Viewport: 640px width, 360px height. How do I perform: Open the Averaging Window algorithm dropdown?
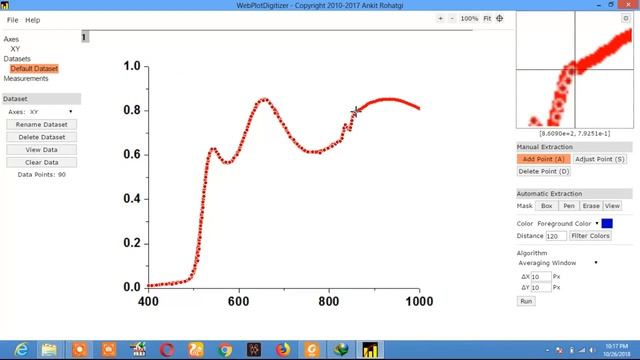click(558, 263)
